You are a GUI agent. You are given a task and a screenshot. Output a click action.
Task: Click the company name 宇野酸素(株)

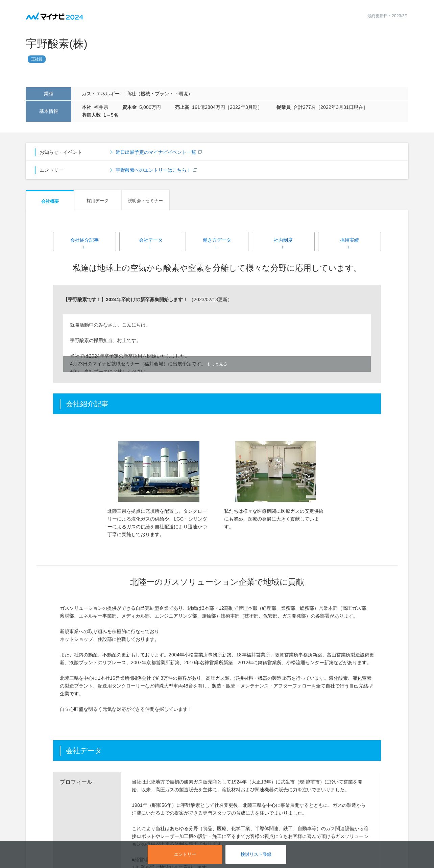(x=57, y=44)
